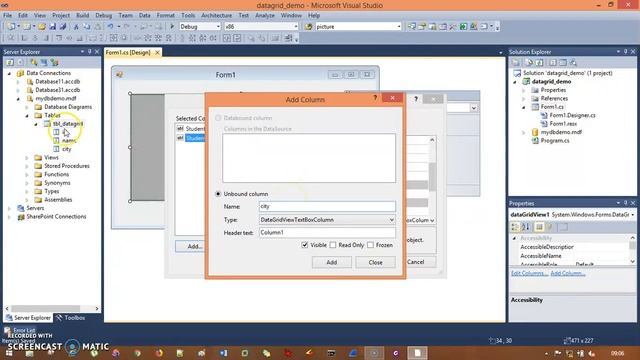Click Connect to Server icon in Server Explorer

point(44,62)
